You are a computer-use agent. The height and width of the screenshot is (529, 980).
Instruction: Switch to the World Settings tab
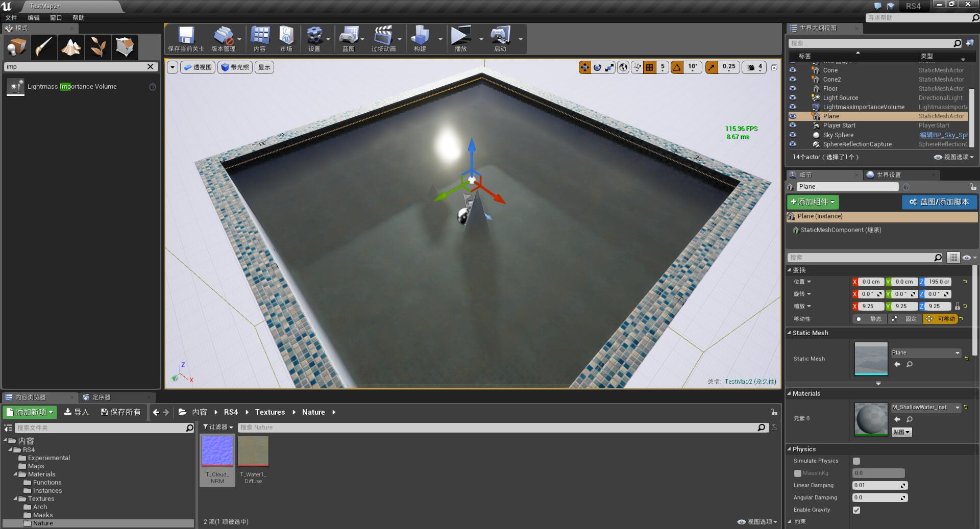click(x=888, y=174)
